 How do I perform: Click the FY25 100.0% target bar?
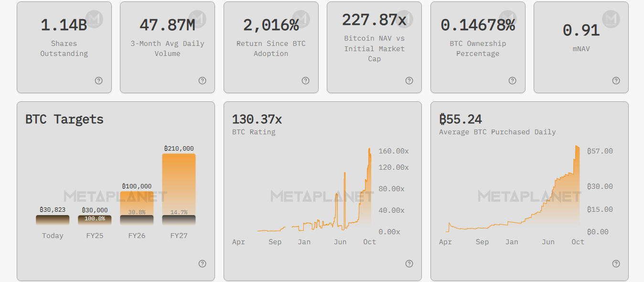pos(95,220)
